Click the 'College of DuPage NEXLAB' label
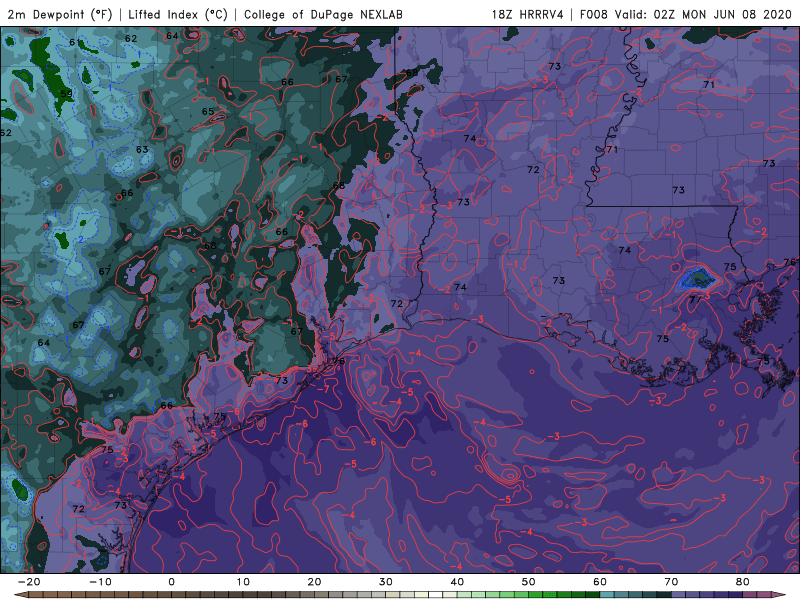The image size is (800, 600). [323, 14]
